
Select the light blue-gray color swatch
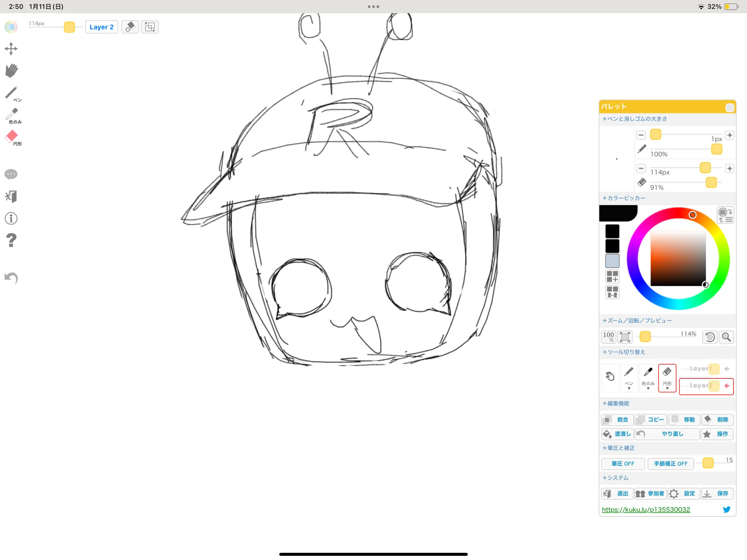pyautogui.click(x=612, y=261)
